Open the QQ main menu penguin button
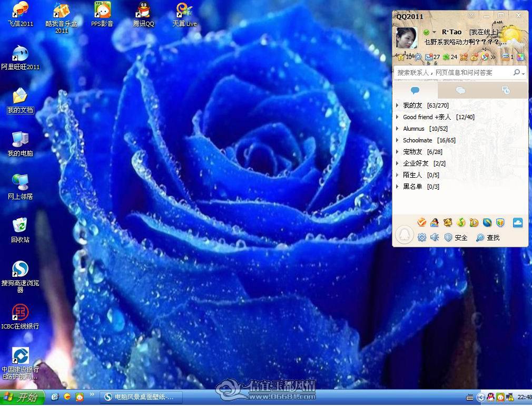Screen dimensions: 532x406 405,235
